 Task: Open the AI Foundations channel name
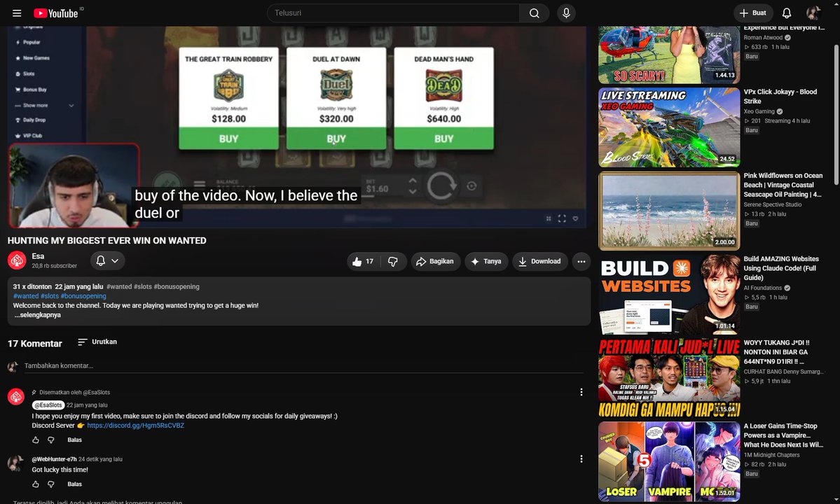coord(763,288)
